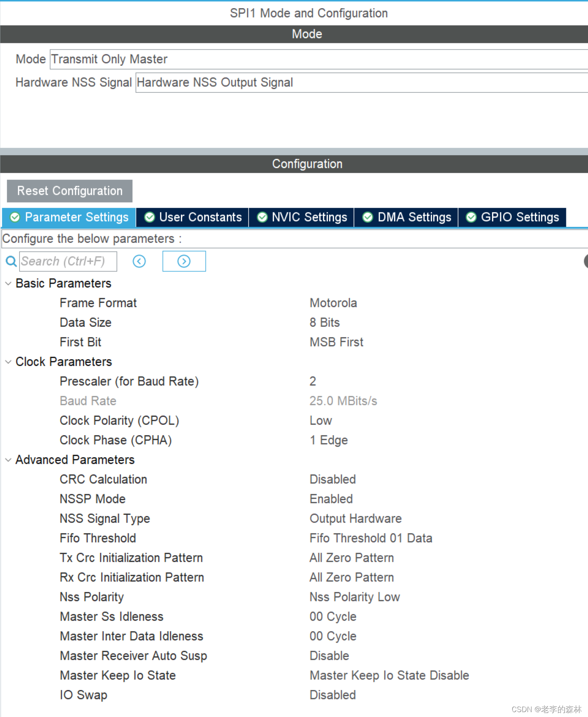The width and height of the screenshot is (588, 717).
Task: Open the DMA Settings tab
Action: [x=406, y=217]
